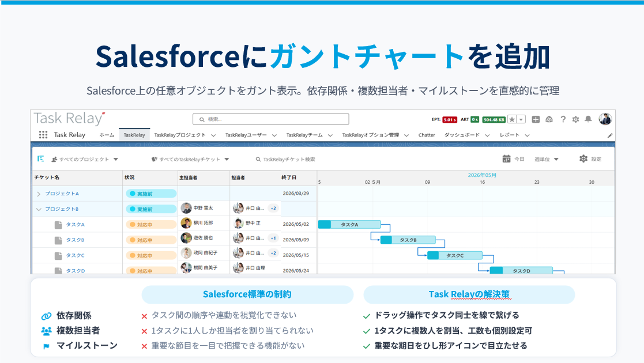Expand the TaskRelayチーム tab chevron
This screenshot has height=363, width=644.
pos(330,135)
